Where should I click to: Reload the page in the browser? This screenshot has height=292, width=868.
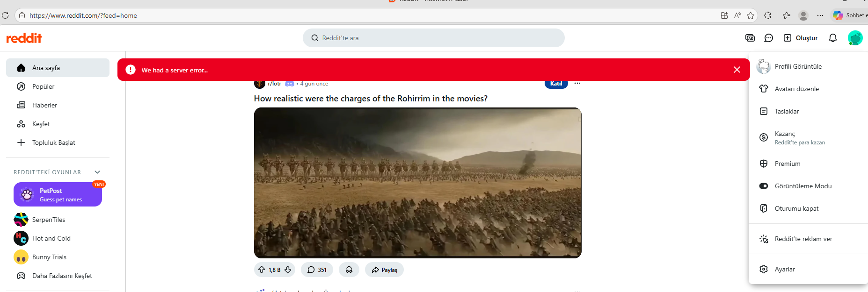tap(5, 15)
